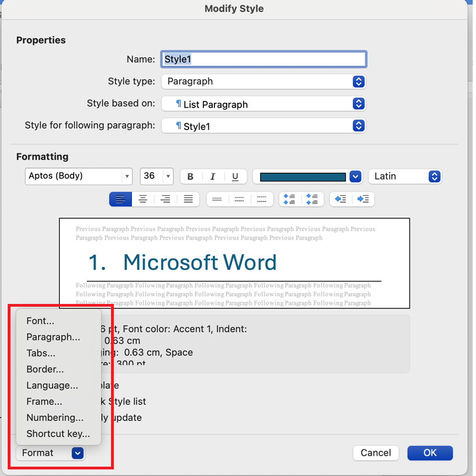
Task: Choose Font... from Format menu
Action: point(59,321)
